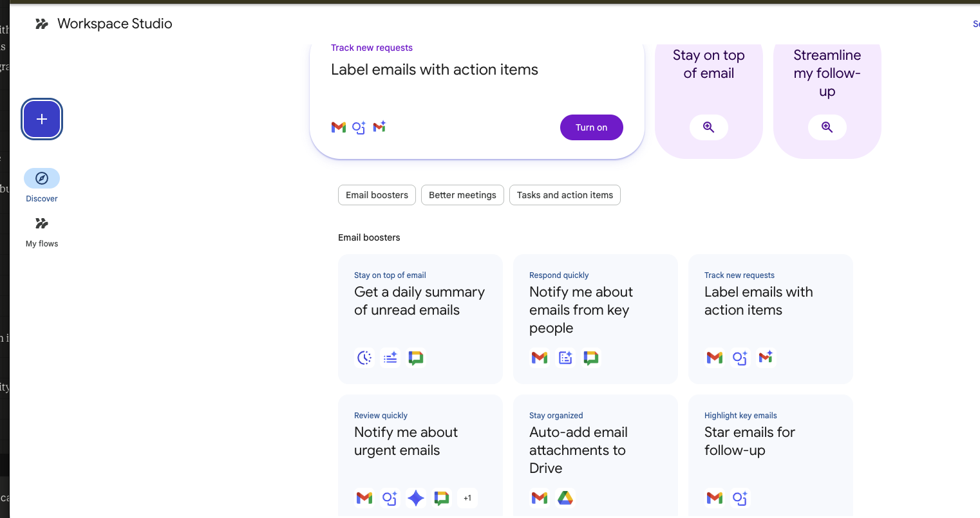Open the Star emails for follow-up card

(x=749, y=441)
